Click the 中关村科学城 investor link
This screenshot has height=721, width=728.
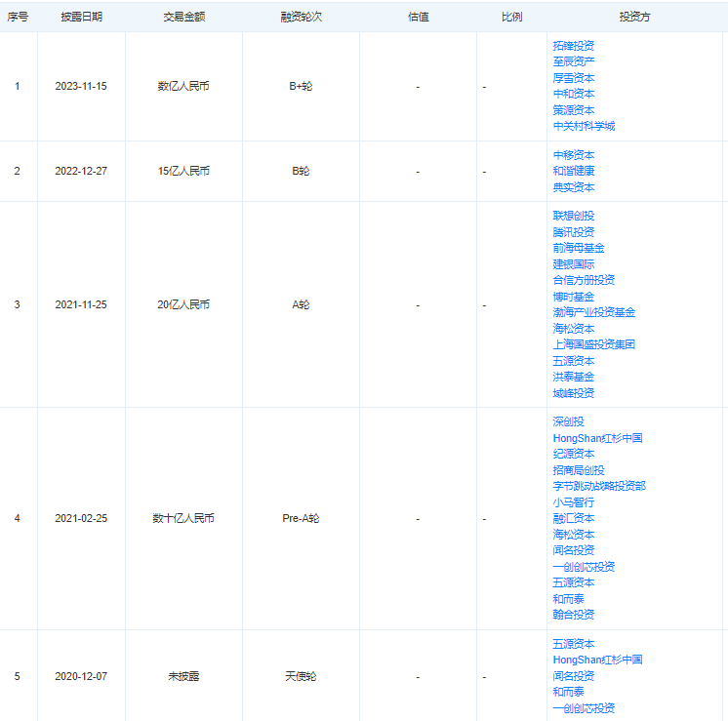pos(584,126)
